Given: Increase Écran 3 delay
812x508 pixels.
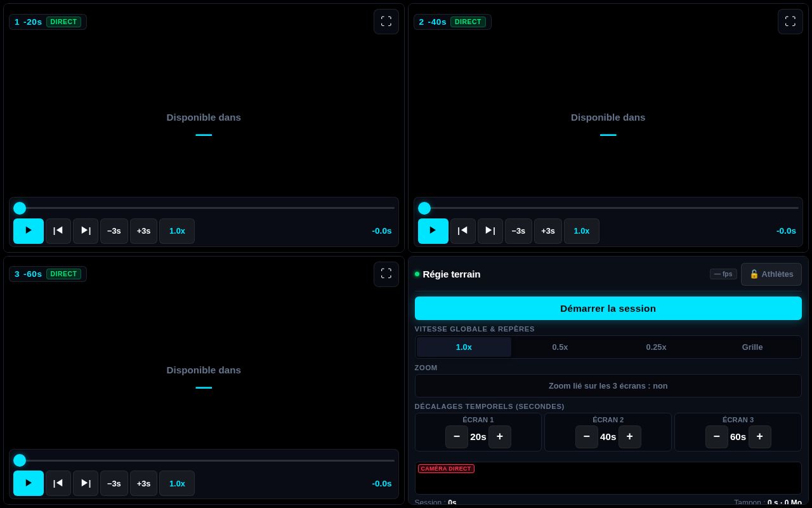Looking at the screenshot, I should coord(760,437).
